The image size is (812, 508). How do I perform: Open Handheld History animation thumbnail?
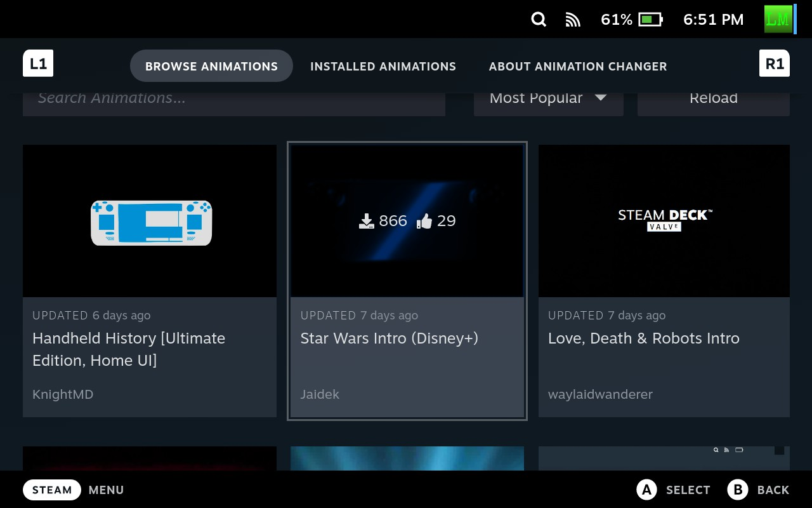[x=150, y=221]
